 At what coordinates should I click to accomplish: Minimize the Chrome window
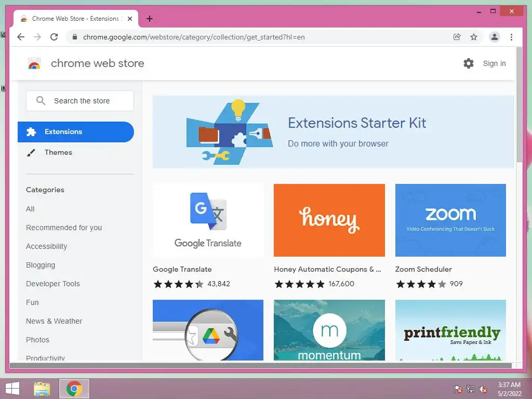(x=478, y=11)
